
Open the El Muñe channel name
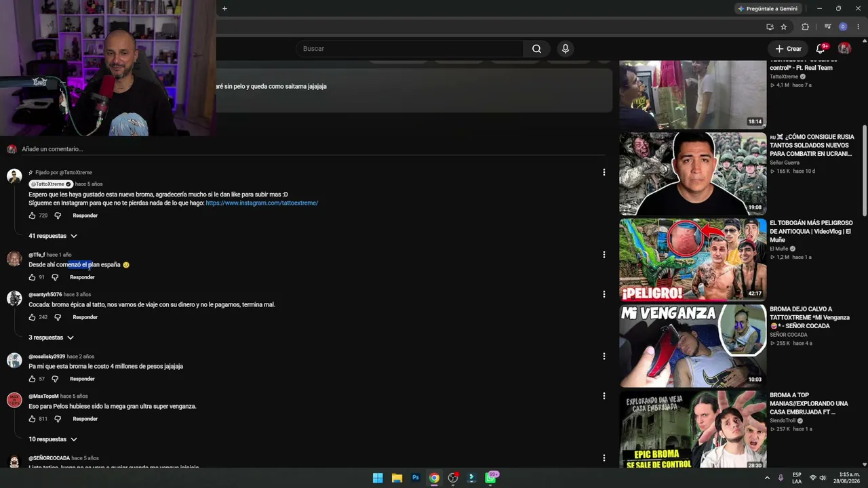pos(778,249)
